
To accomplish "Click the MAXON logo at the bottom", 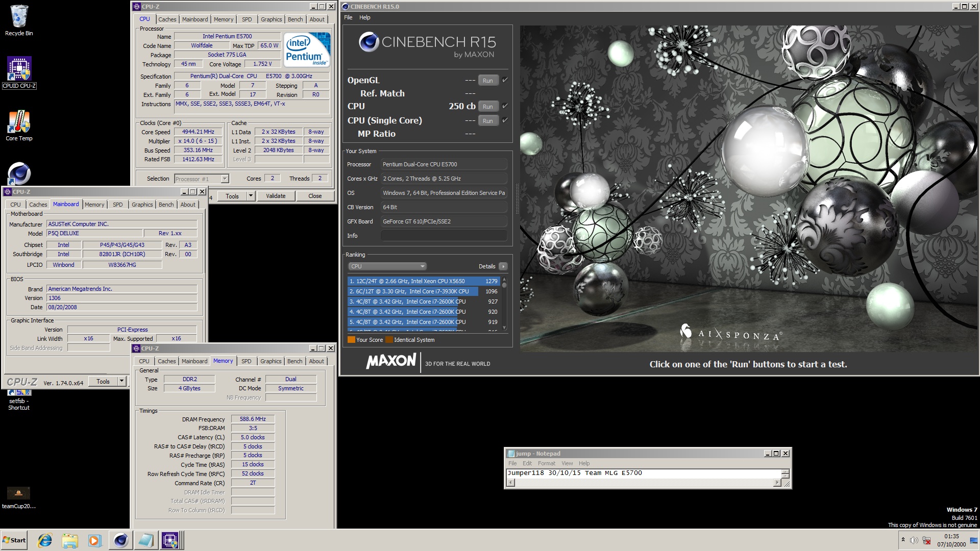I will pyautogui.click(x=391, y=361).
